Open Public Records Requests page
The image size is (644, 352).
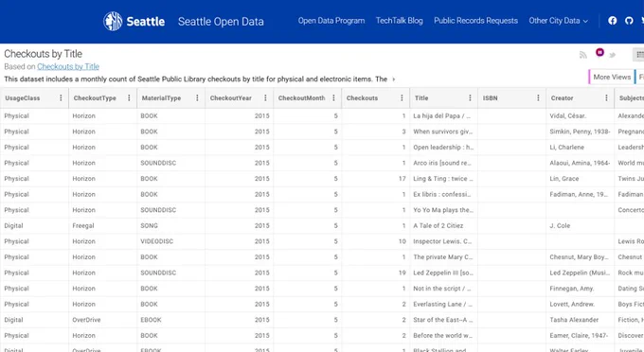coord(475,21)
